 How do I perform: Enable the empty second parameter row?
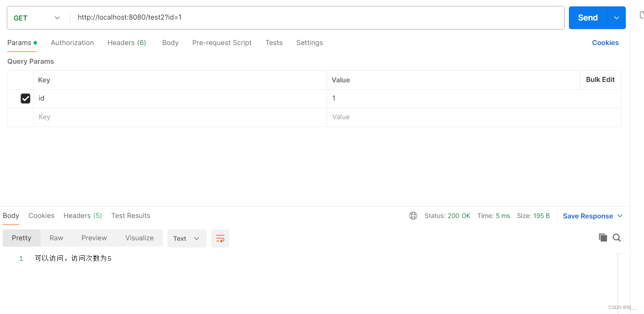coord(25,117)
